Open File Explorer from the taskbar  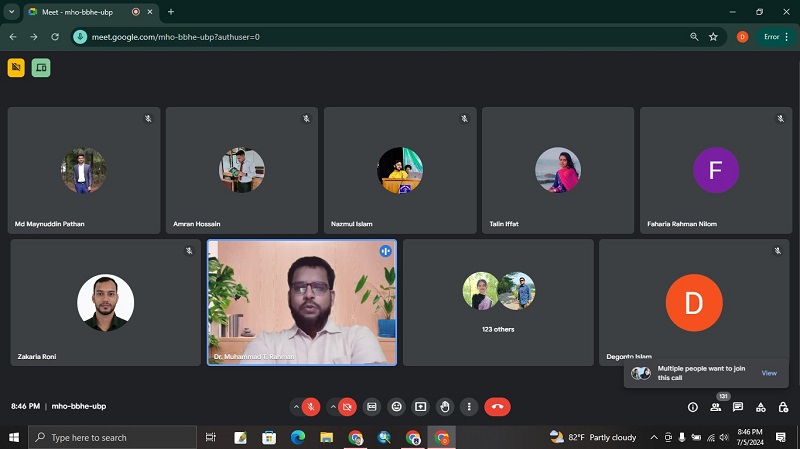coord(327,437)
